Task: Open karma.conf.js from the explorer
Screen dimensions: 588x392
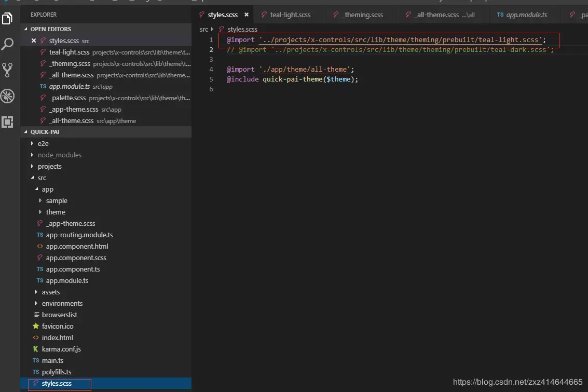Action: click(x=61, y=349)
